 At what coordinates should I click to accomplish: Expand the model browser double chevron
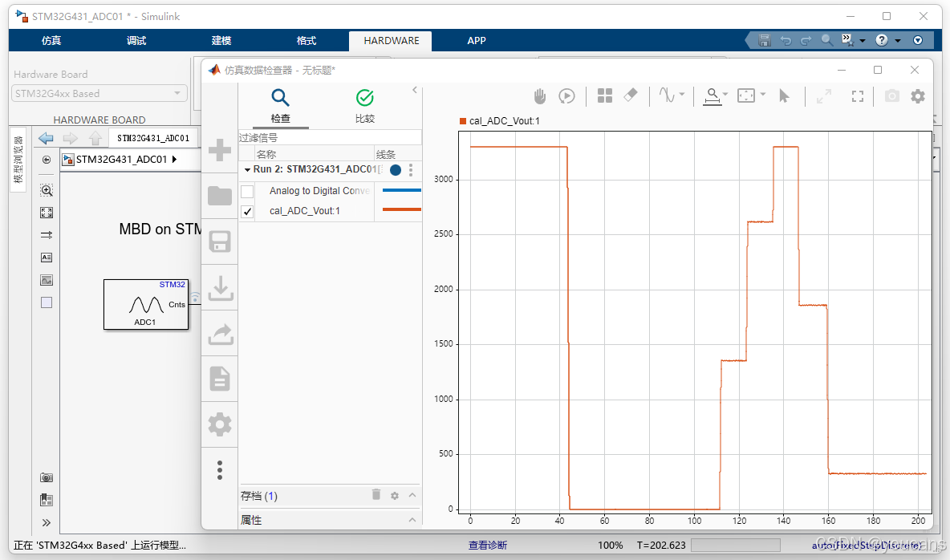47,522
